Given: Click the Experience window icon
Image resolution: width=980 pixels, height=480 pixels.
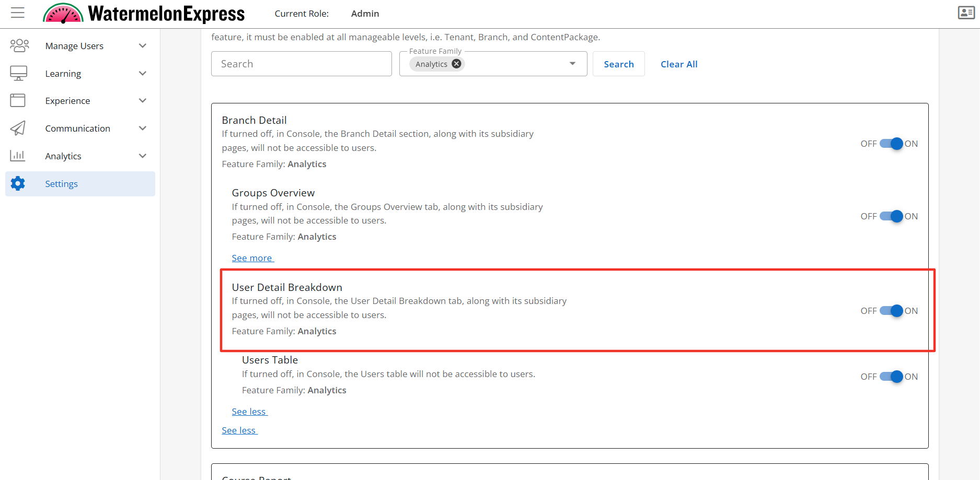Looking at the screenshot, I should tap(18, 100).
